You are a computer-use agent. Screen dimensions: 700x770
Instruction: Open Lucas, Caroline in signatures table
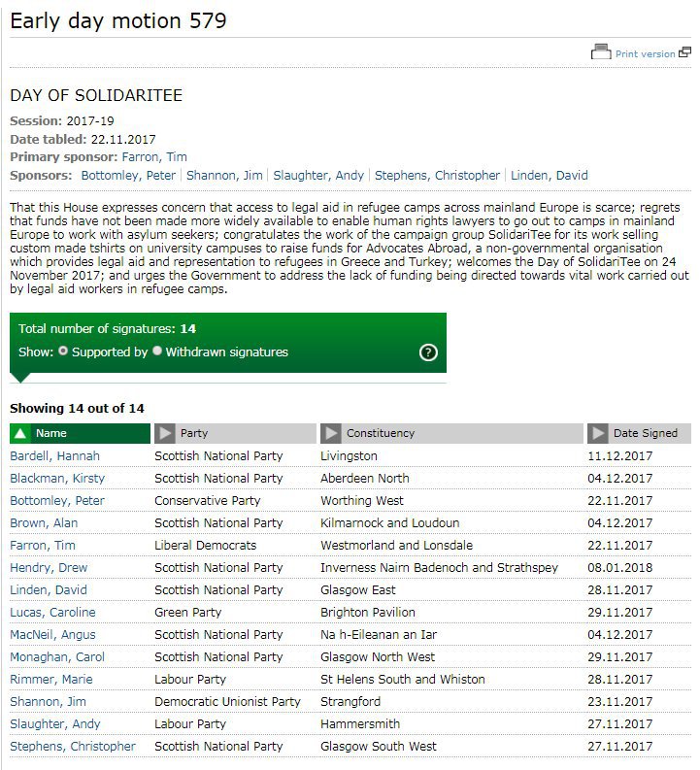52,613
